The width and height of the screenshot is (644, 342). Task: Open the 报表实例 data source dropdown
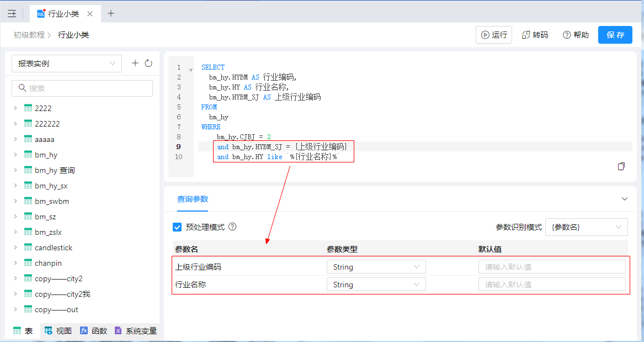click(x=66, y=64)
